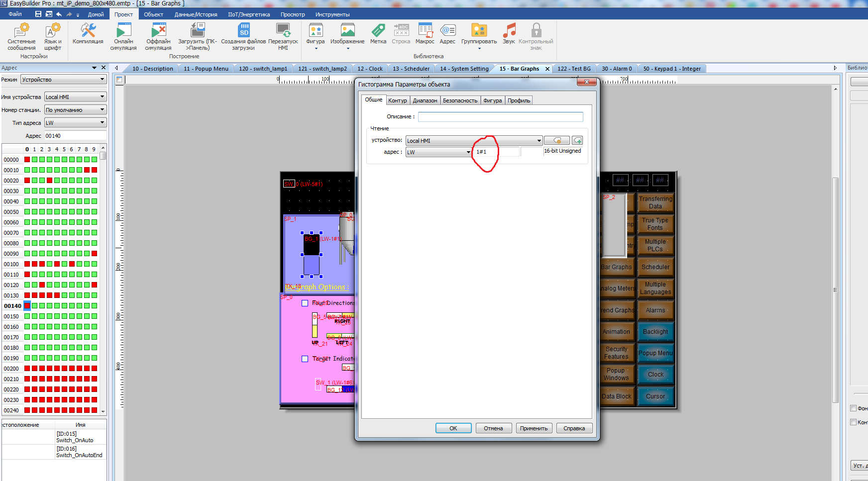
Task: Switch to the Безопасность tab in the dialog
Action: 460,100
